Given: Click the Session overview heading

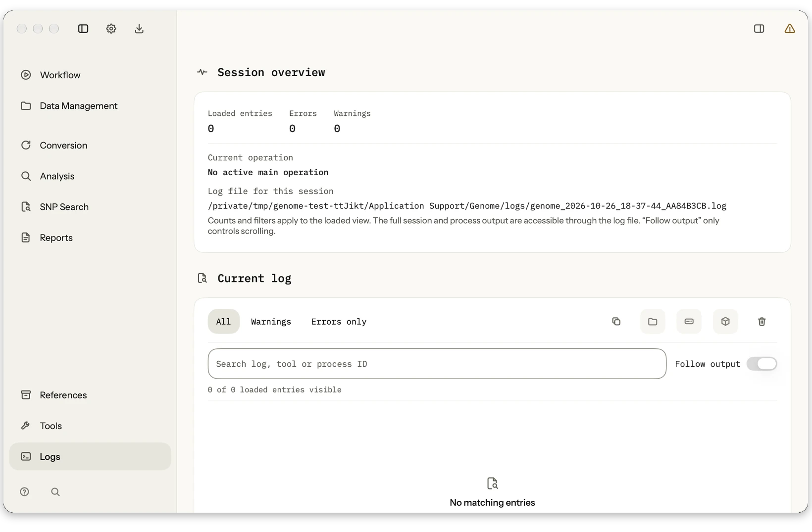Looking at the screenshot, I should [x=271, y=72].
